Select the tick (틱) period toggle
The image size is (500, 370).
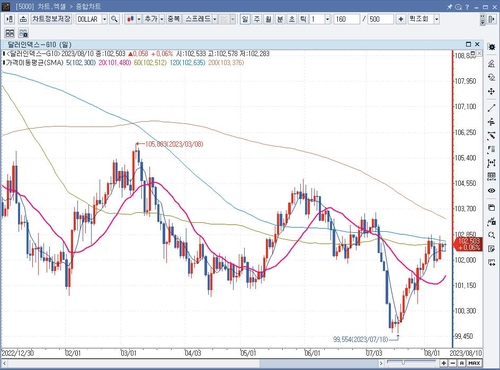pos(303,19)
